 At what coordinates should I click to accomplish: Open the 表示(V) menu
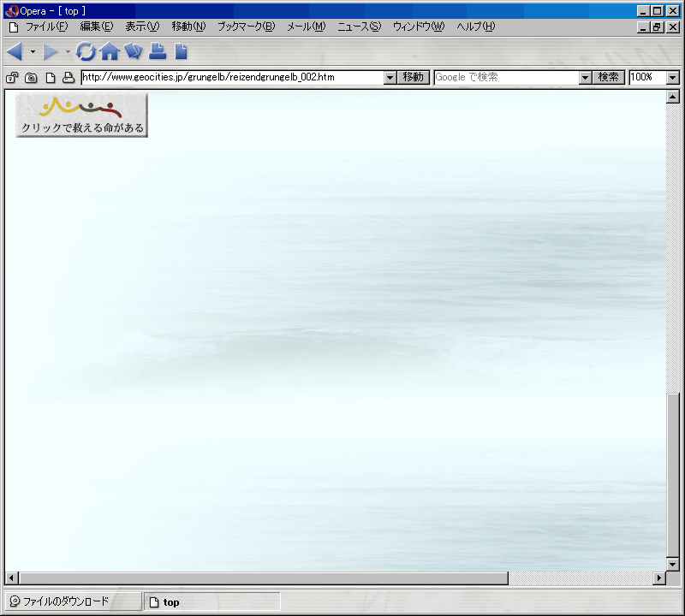tap(142, 27)
